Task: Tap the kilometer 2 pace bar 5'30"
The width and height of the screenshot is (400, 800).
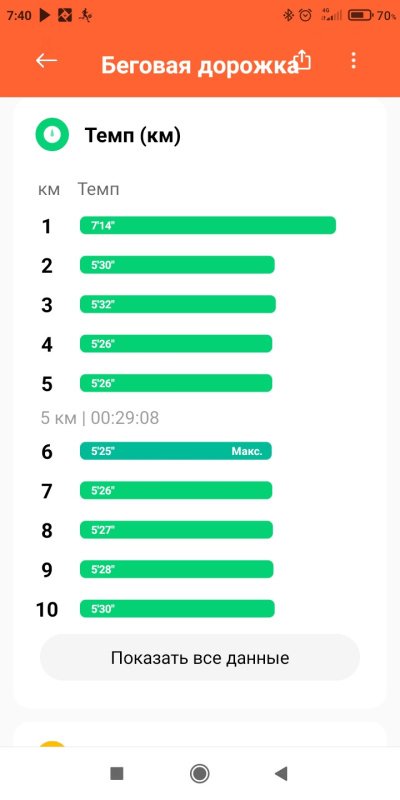Action: (x=178, y=265)
